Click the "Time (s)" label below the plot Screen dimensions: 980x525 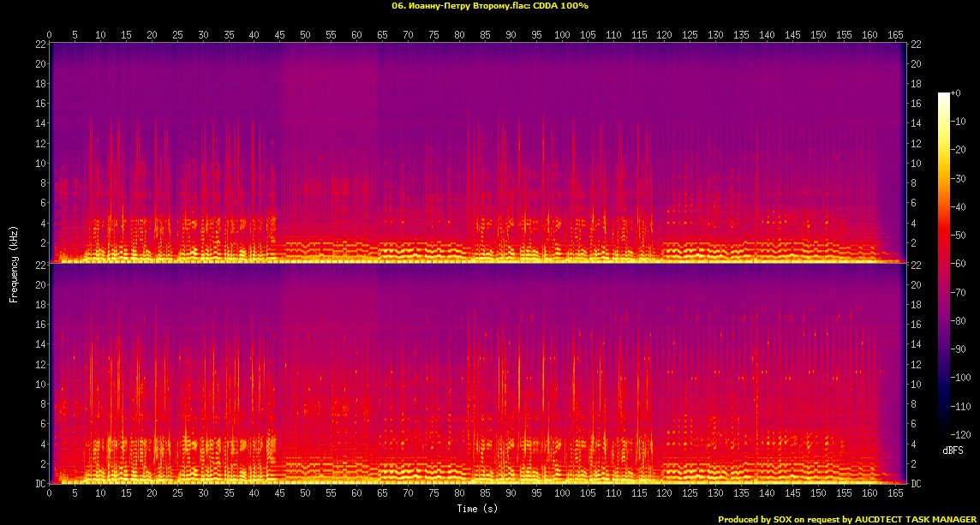point(477,508)
